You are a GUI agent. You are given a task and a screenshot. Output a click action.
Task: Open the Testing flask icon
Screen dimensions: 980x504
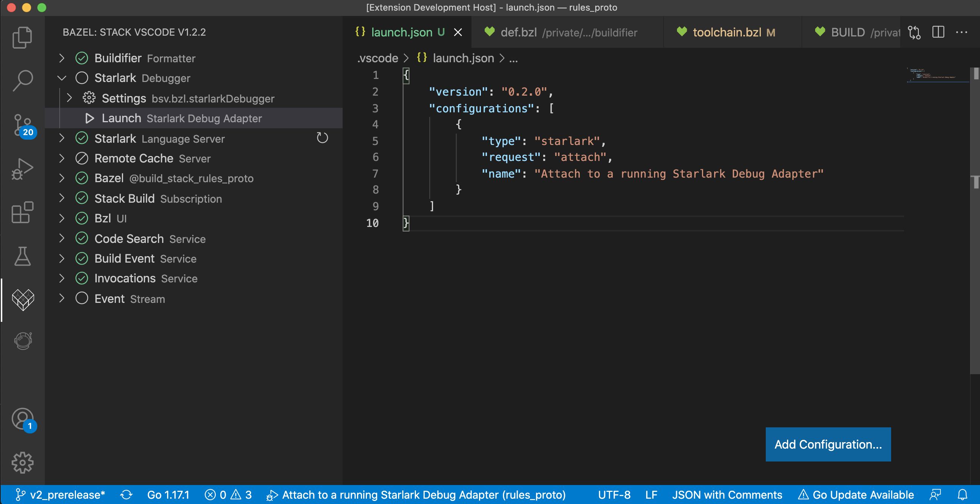[x=22, y=256]
